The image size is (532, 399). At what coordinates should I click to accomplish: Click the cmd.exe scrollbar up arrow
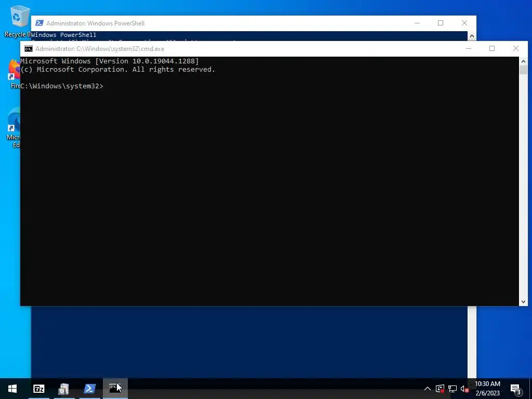pyautogui.click(x=523, y=61)
